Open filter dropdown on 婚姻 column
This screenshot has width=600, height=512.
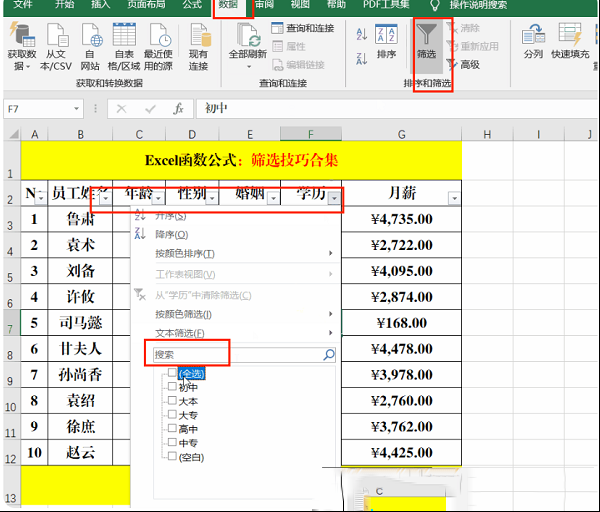pyautogui.click(x=273, y=198)
